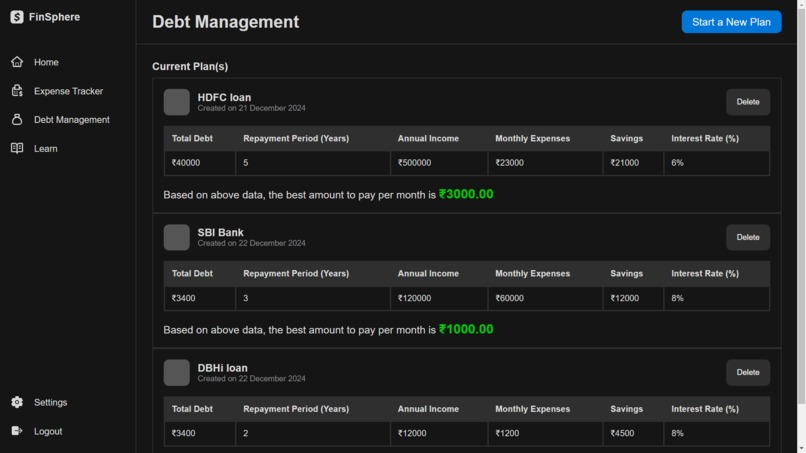Click HDFC loan's repayment period value 5
The height and width of the screenshot is (453, 806).
point(313,163)
